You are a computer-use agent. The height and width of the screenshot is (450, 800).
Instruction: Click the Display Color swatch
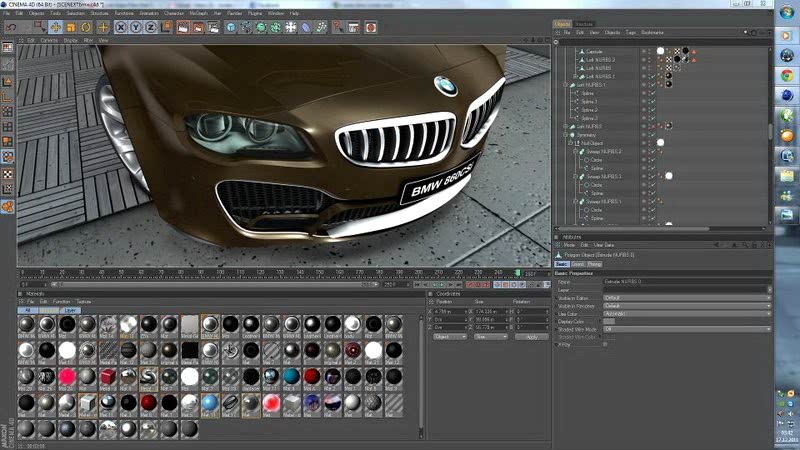(x=609, y=322)
